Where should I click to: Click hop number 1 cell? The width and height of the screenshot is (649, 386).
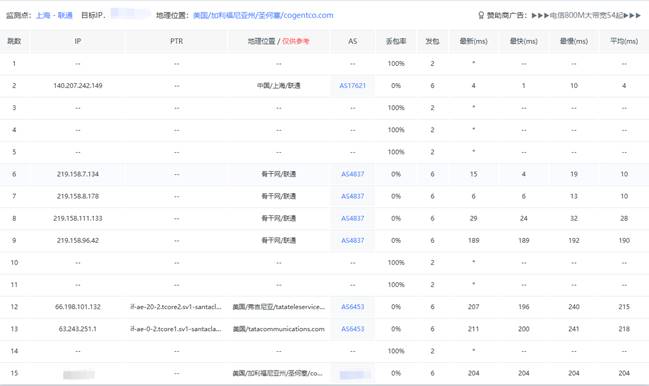14,64
